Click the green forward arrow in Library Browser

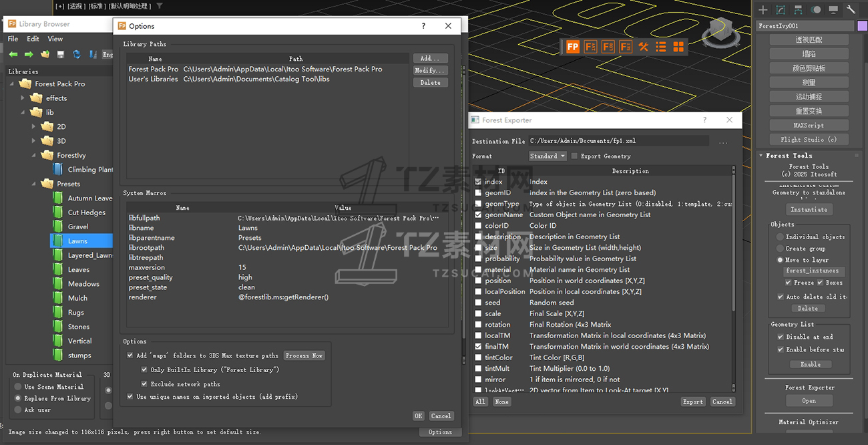[29, 54]
